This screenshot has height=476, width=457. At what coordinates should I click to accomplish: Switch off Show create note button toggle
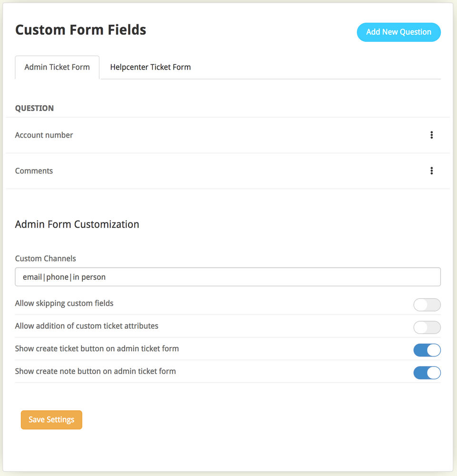(427, 373)
